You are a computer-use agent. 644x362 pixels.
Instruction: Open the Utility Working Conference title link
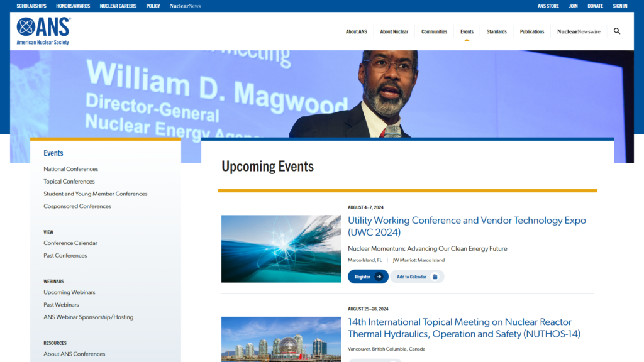pos(467,226)
